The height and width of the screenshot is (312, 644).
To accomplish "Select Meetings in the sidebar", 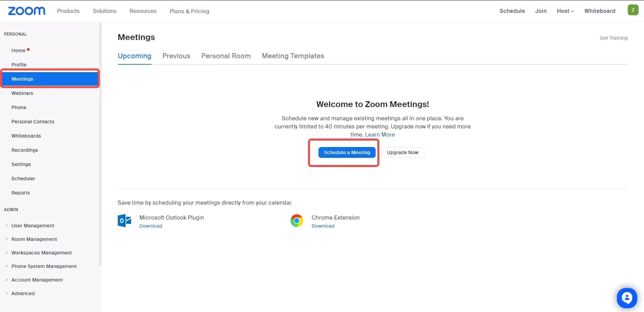I will pos(50,79).
